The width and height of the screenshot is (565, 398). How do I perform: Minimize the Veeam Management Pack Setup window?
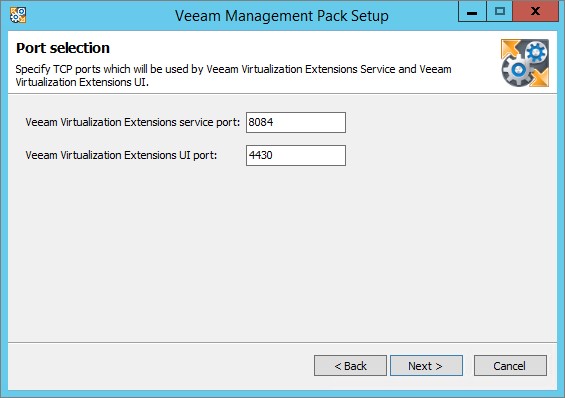click(x=472, y=12)
